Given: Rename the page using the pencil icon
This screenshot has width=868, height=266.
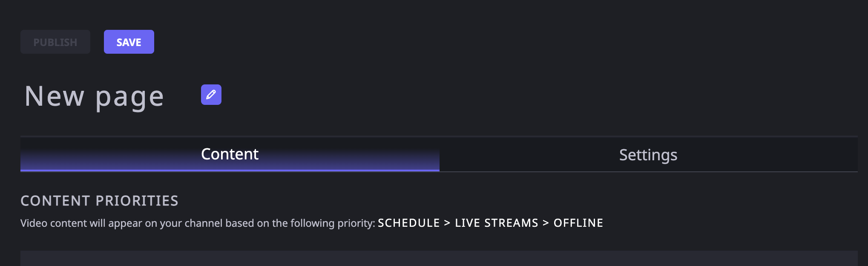Looking at the screenshot, I should pos(211,95).
